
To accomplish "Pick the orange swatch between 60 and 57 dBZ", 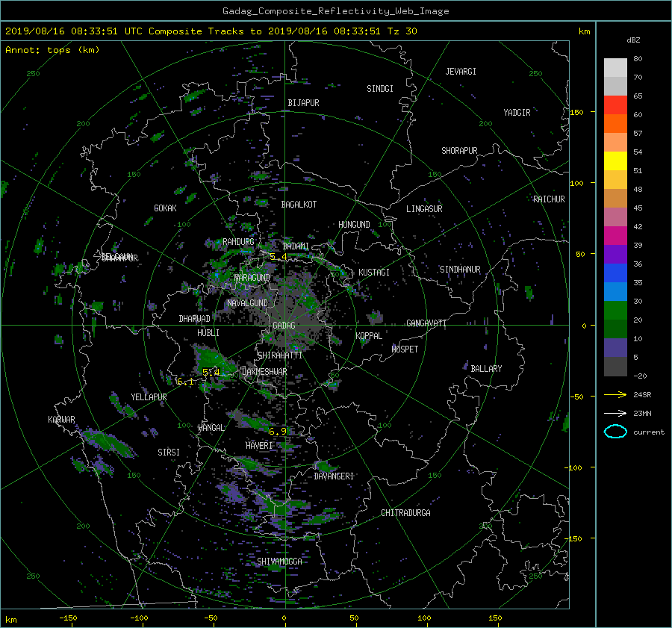I will [x=615, y=123].
